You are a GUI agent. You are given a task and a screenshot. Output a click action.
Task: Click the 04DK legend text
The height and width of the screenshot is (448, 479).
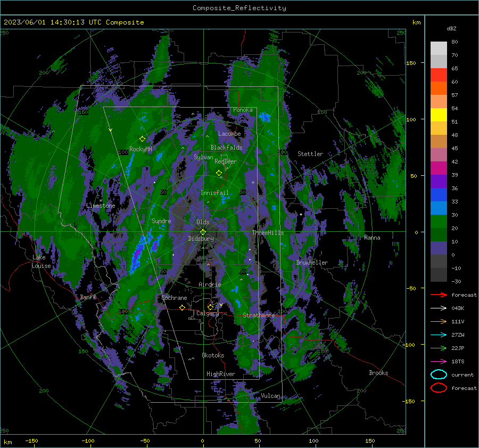[x=458, y=308]
